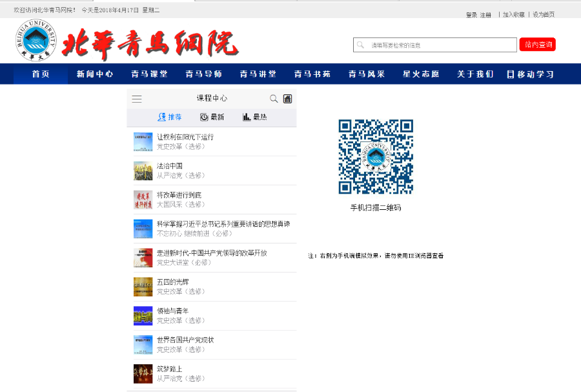Open thumbnail of 领袖与青年 course

(143, 316)
